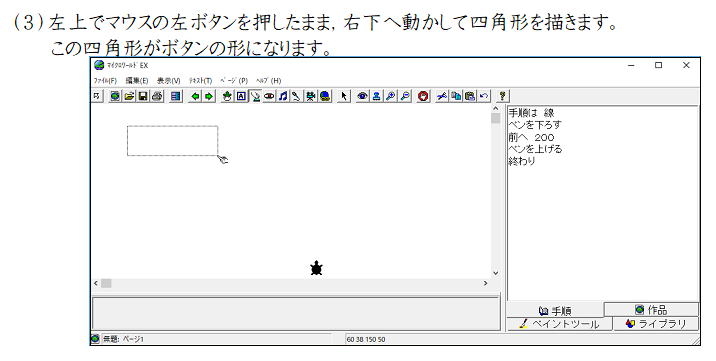Image resolution: width=716 pixels, height=361 pixels.
Task: Open a project with the folder icon
Action: (x=129, y=96)
